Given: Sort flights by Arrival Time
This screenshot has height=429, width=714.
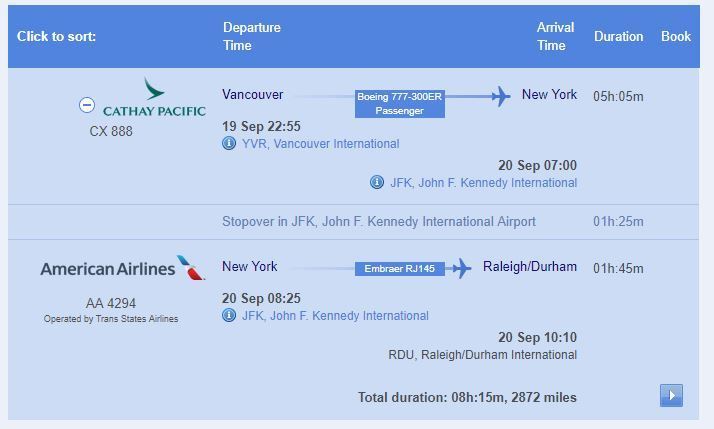Looking at the screenshot, I should point(555,36).
